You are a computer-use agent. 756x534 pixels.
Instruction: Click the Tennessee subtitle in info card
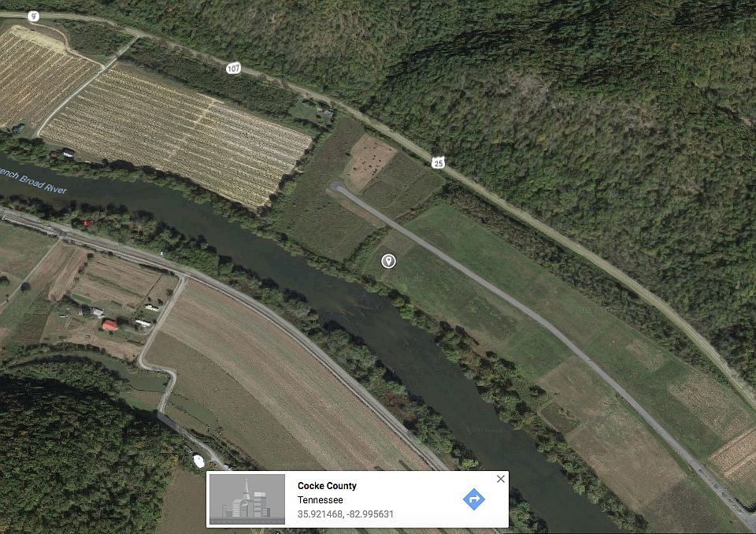[x=321, y=500]
